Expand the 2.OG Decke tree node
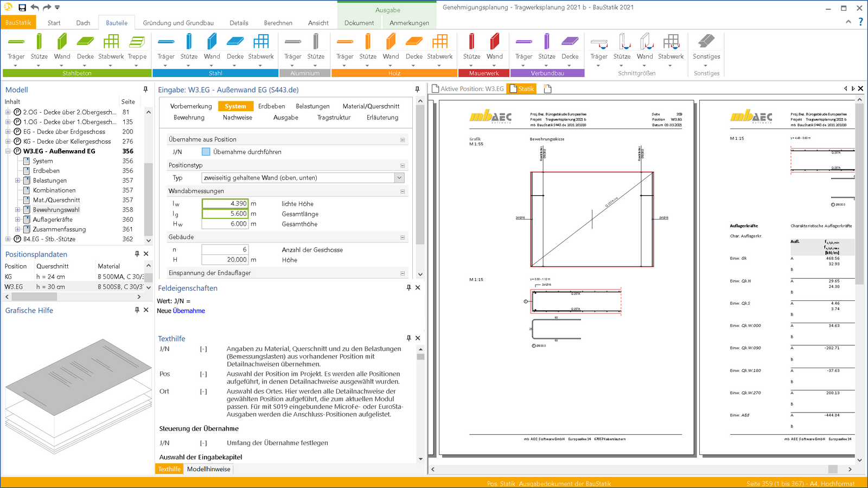 click(8, 112)
